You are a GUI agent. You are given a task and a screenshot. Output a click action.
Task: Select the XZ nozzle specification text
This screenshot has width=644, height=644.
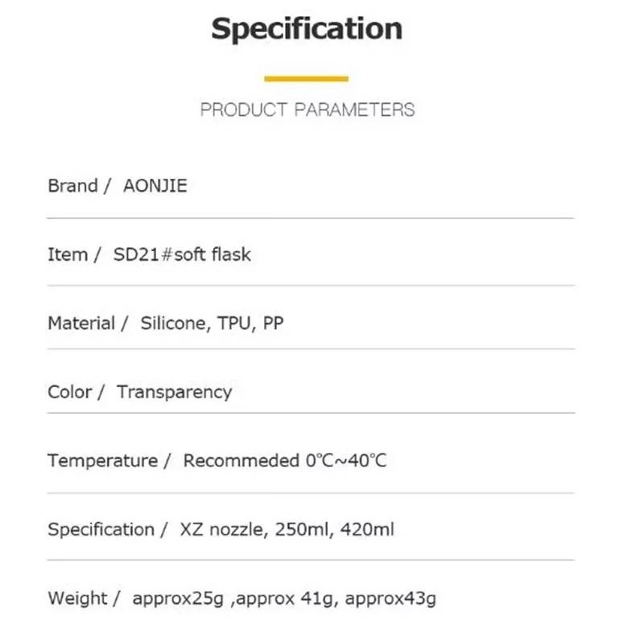click(x=222, y=530)
